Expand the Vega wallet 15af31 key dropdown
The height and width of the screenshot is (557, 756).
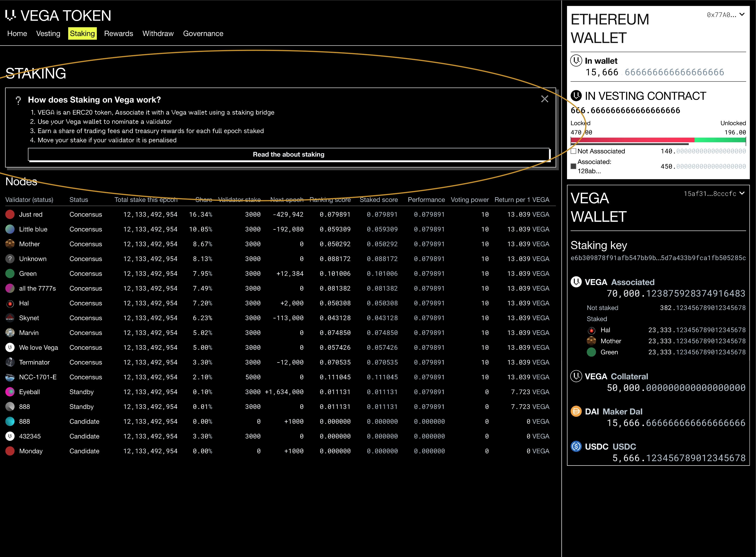pyautogui.click(x=714, y=194)
